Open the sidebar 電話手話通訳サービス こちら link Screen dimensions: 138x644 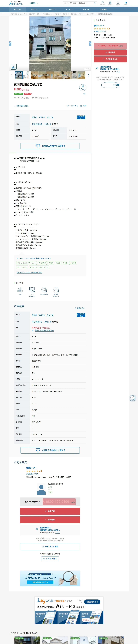(x=118, y=72)
